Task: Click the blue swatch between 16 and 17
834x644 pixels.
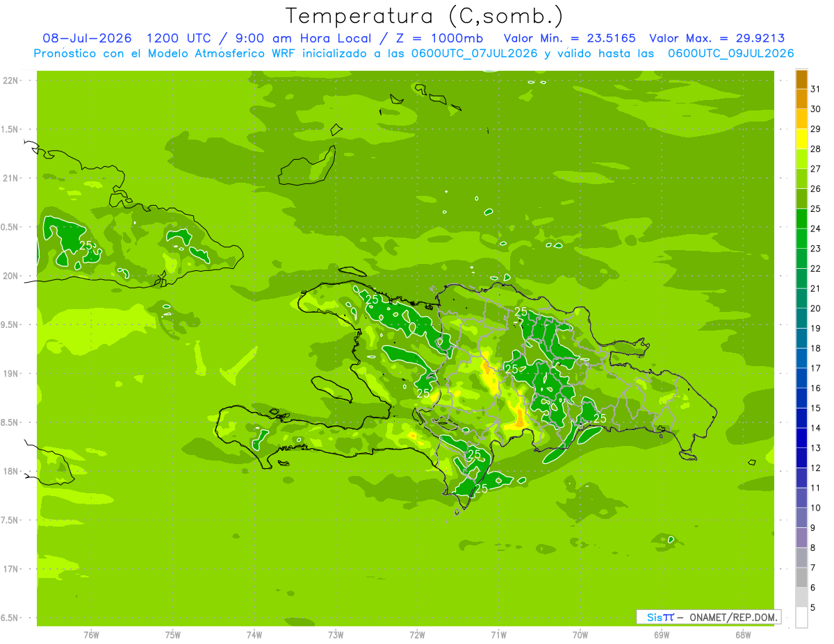Action: point(801,378)
